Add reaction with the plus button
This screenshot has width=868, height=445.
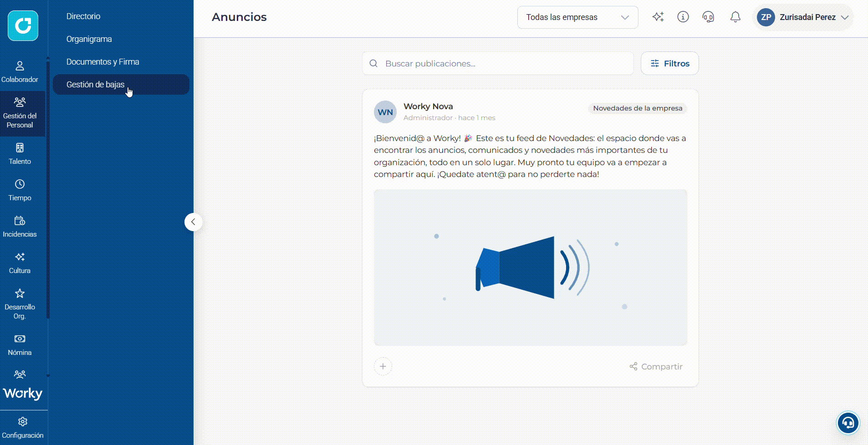383,366
